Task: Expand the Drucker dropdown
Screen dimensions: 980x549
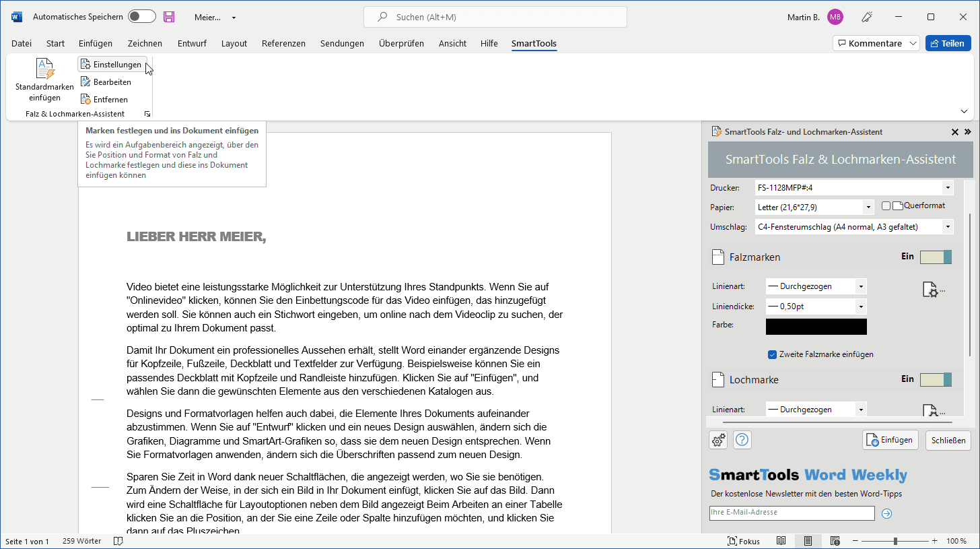Action: (x=948, y=188)
